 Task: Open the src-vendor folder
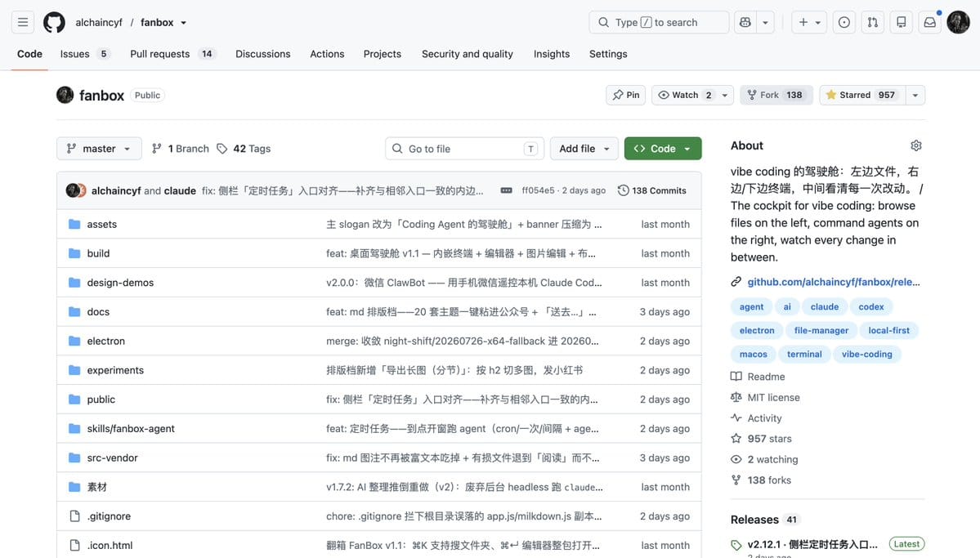pos(112,458)
